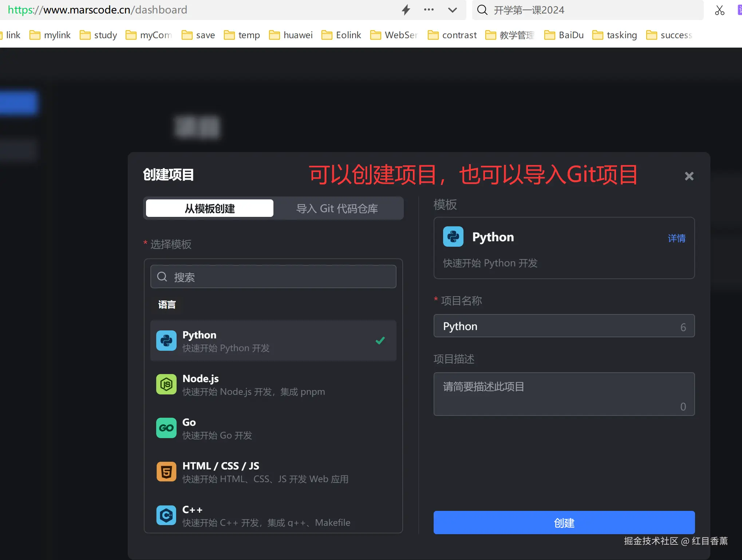Select the Go template row

tap(273, 428)
